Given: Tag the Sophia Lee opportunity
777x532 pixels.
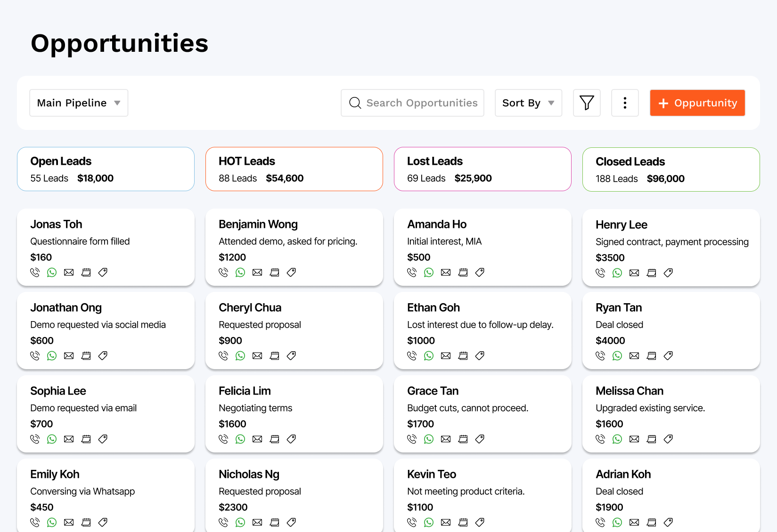Looking at the screenshot, I should pyautogui.click(x=103, y=439).
